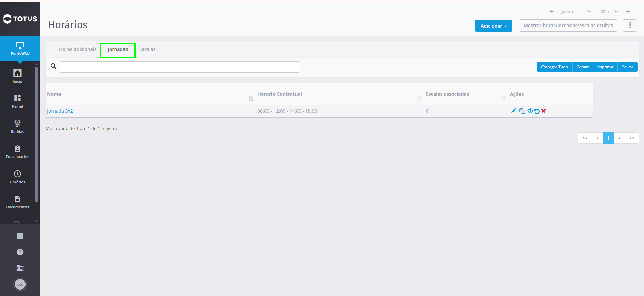Expand the Adicionar dropdown button
Viewport: 644px width, 296px height.
pyautogui.click(x=493, y=26)
